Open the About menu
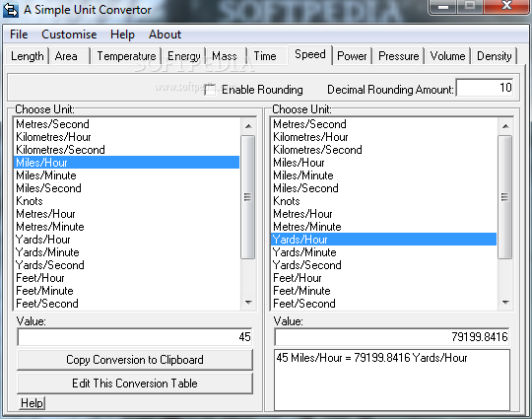Image resolution: width=532 pixels, height=419 pixels. coord(165,35)
